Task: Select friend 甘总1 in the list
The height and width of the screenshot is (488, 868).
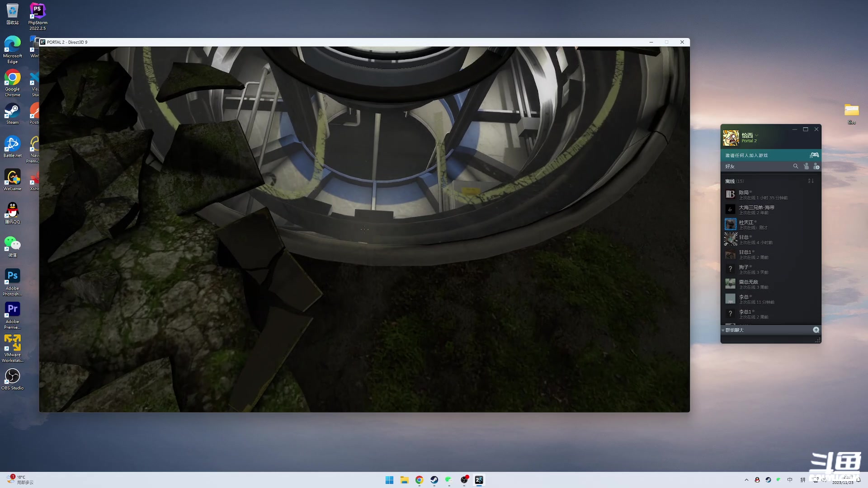Action: tap(771, 254)
